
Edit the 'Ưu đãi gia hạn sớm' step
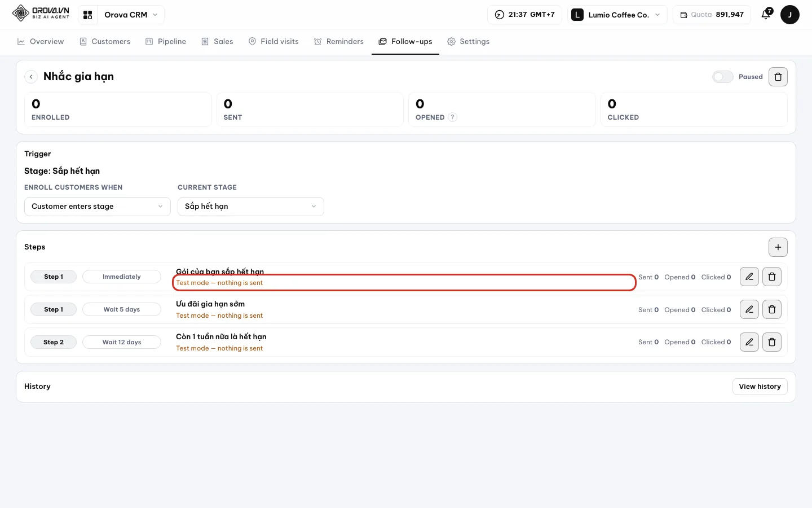tap(749, 309)
